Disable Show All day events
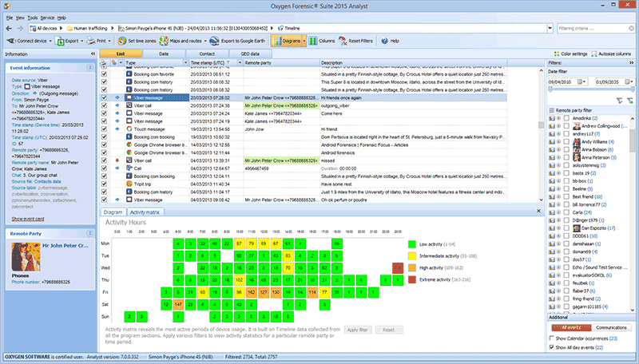 [x=552, y=347]
